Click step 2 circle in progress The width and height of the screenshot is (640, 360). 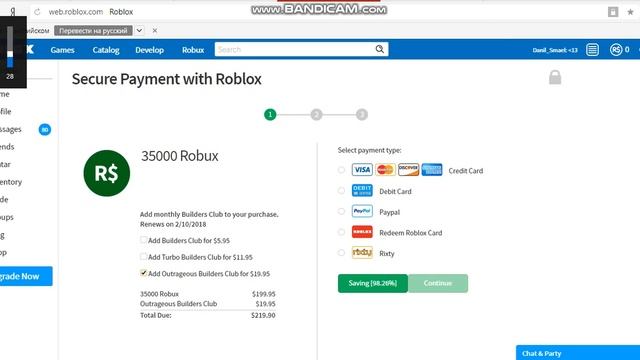(x=316, y=115)
